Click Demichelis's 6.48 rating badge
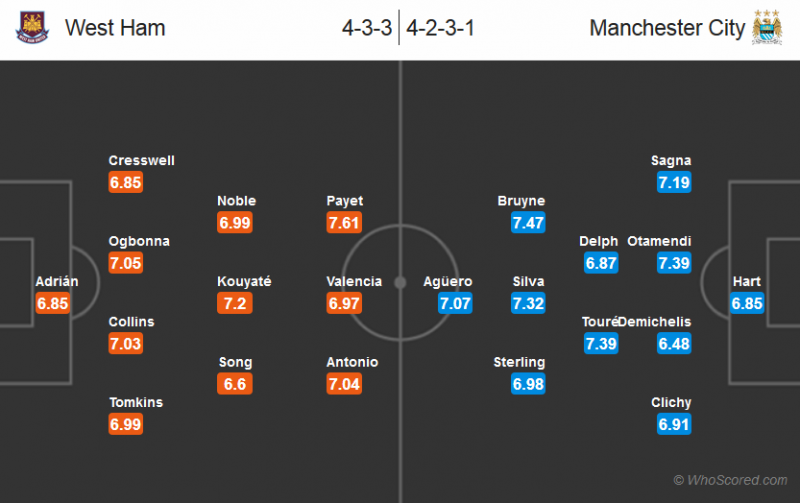 pyautogui.click(x=675, y=344)
